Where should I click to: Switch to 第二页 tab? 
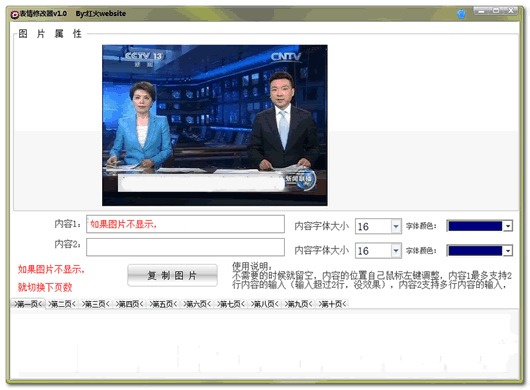pyautogui.click(x=62, y=304)
